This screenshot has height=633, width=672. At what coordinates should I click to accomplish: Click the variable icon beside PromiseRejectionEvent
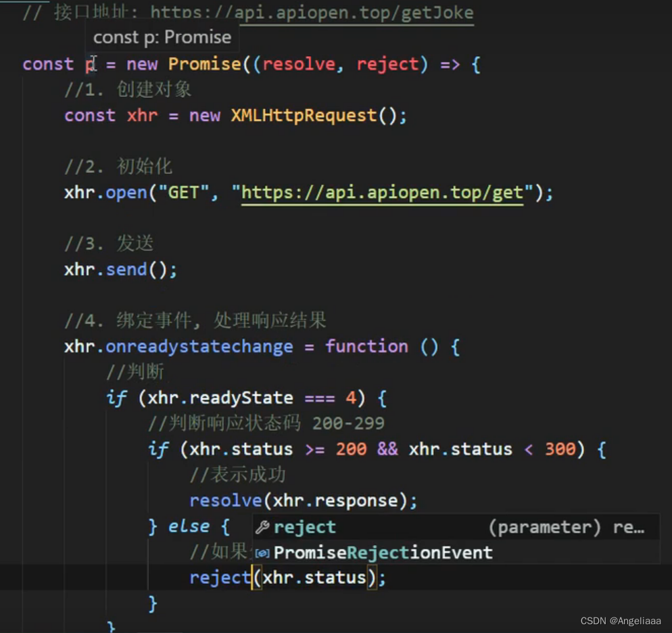[262, 553]
